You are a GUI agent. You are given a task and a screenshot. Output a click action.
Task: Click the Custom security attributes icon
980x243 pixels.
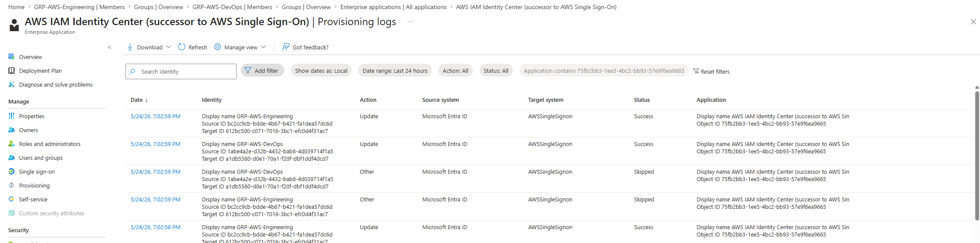12,213
